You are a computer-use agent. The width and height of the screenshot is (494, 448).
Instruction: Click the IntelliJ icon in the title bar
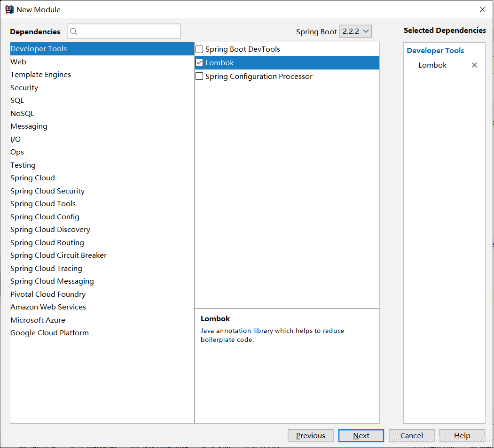click(9, 9)
